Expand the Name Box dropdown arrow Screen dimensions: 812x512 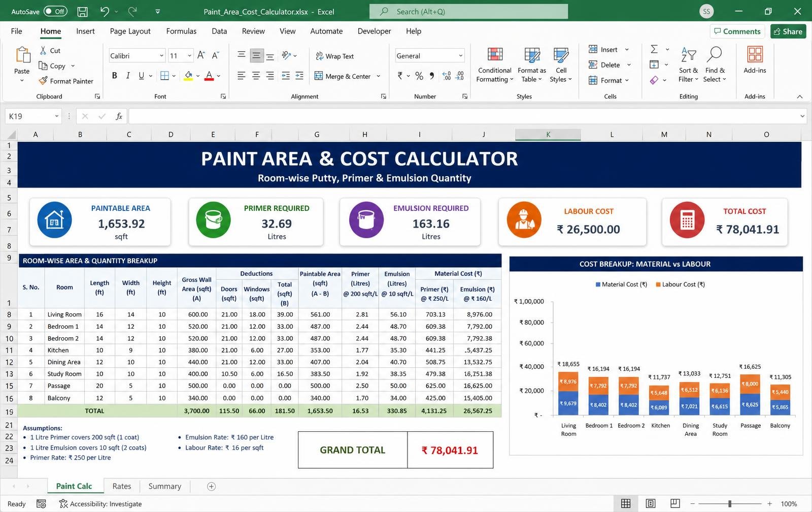[x=57, y=116]
